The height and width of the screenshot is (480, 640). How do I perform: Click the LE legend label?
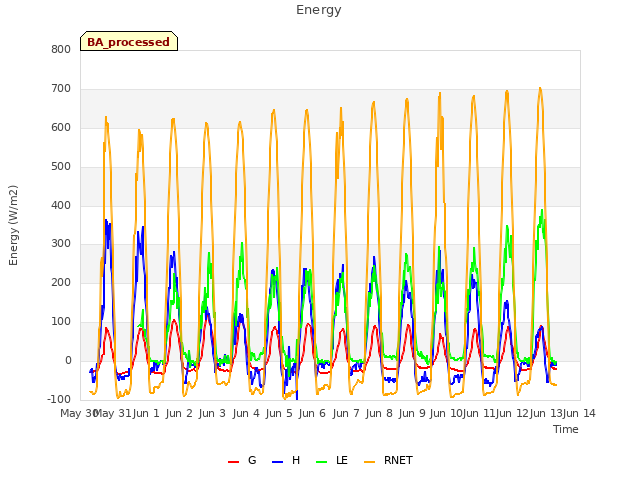point(342,460)
